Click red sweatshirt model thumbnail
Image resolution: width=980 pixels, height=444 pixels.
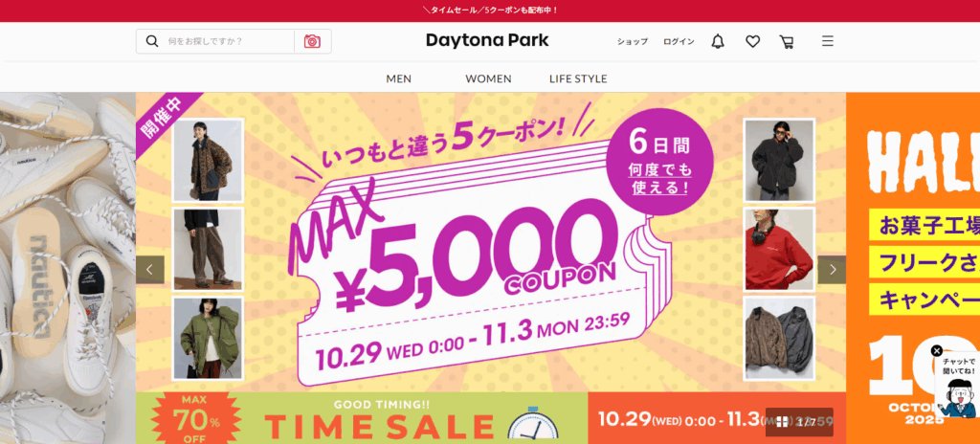tap(779, 249)
